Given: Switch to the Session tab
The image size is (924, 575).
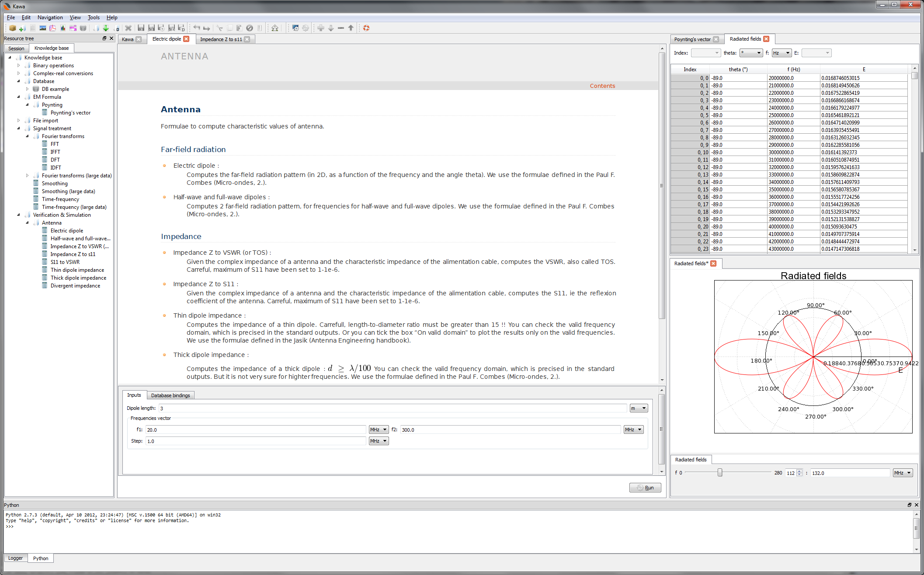Looking at the screenshot, I should [16, 48].
